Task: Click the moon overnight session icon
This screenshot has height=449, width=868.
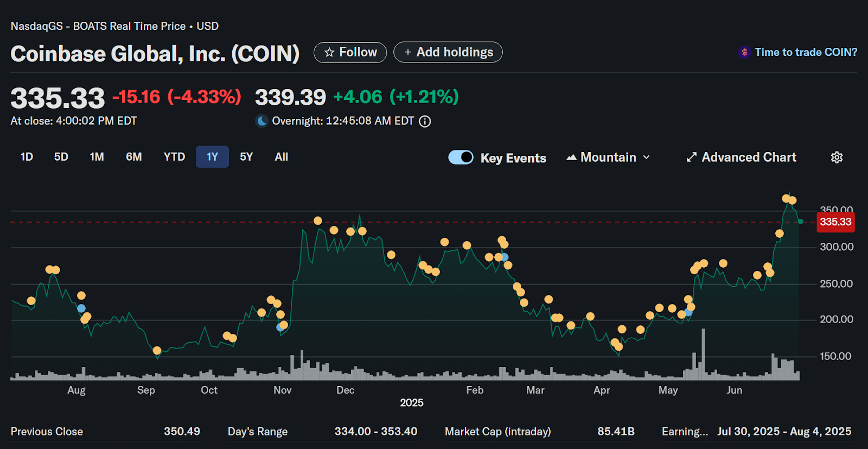Action: click(261, 121)
